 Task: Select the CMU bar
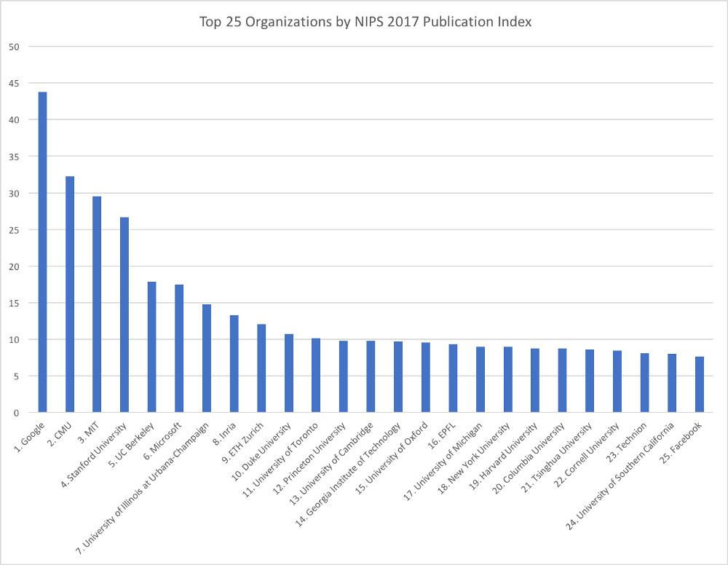[x=70, y=294]
